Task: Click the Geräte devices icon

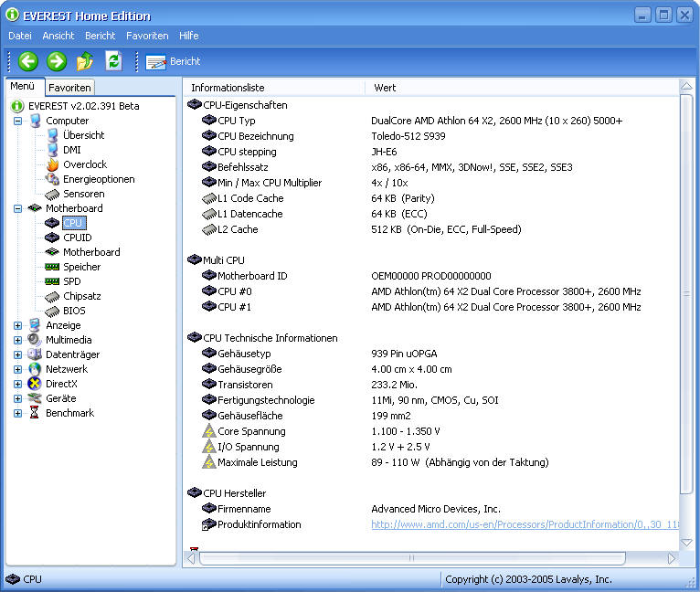Action: [35, 398]
